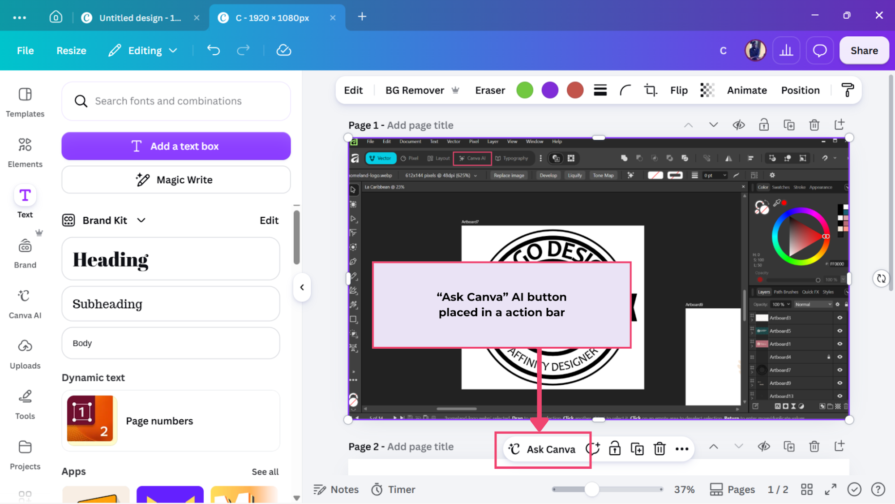Select the green color swatch
The image size is (895, 504).
pyautogui.click(x=525, y=90)
